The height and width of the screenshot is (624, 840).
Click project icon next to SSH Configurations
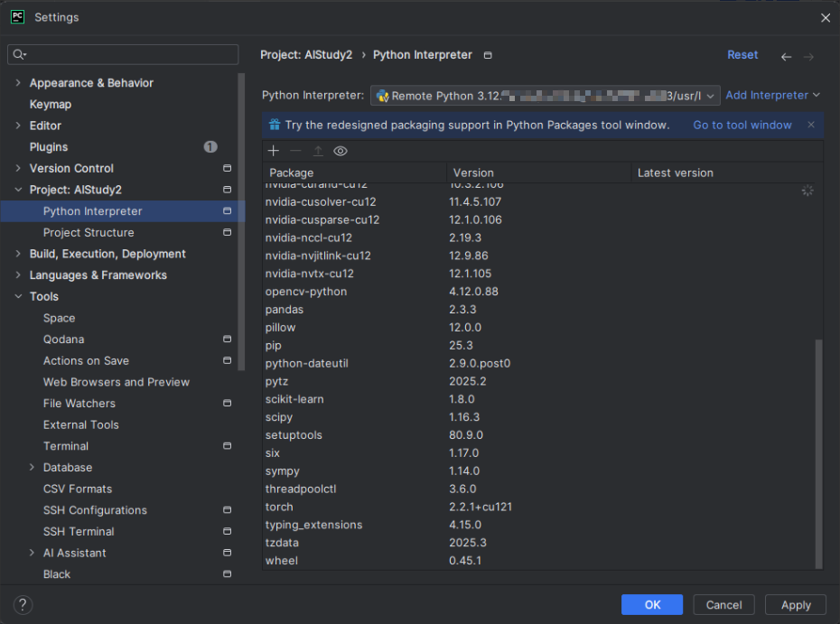(x=227, y=510)
